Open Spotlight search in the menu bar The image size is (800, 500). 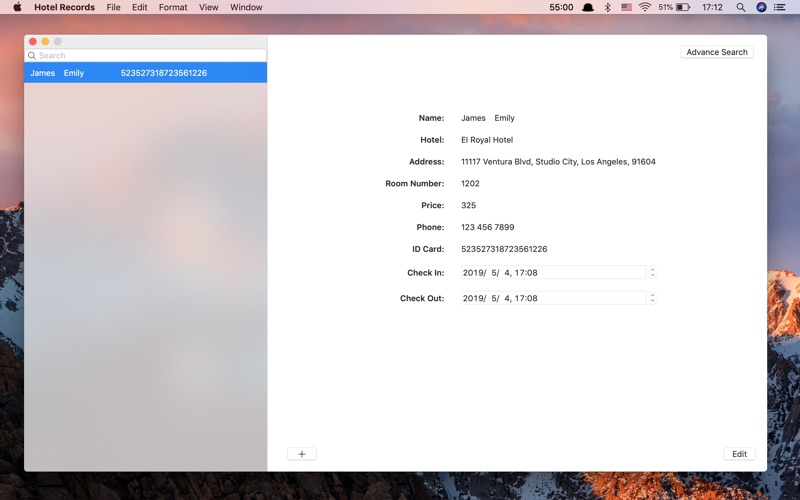(x=740, y=7)
